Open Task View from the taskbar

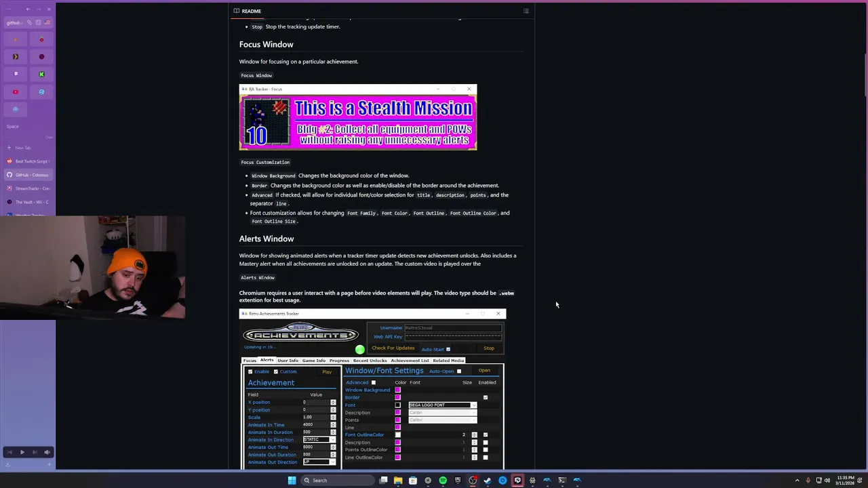[x=383, y=480]
